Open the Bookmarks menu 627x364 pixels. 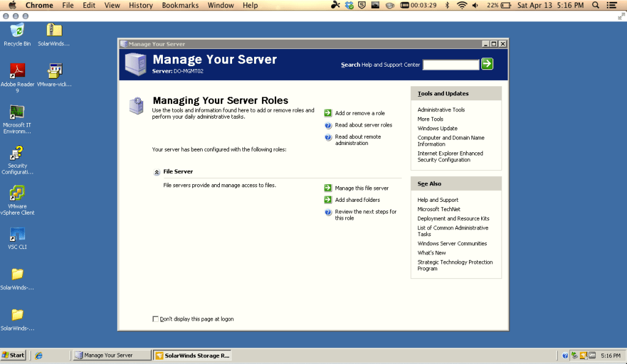coord(180,5)
